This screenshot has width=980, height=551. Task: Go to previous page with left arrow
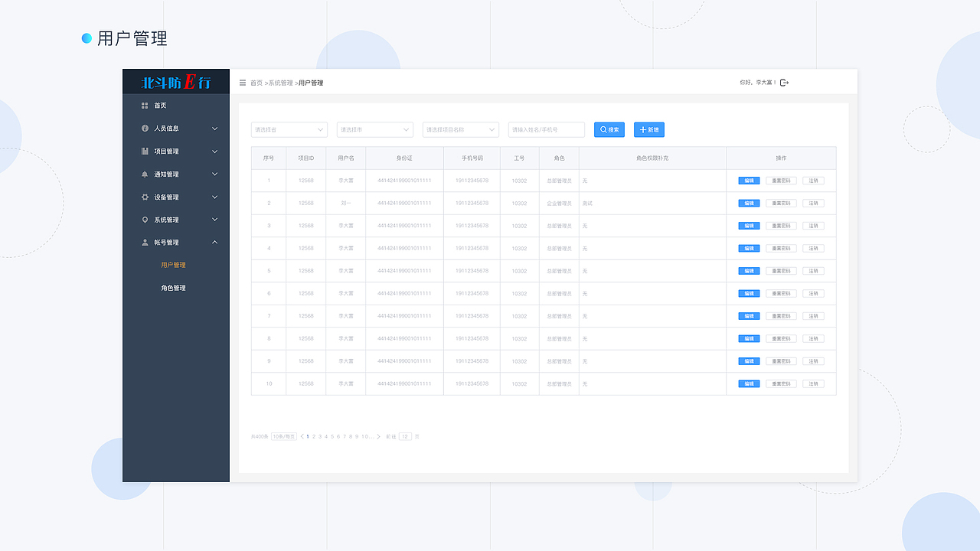pyautogui.click(x=302, y=436)
